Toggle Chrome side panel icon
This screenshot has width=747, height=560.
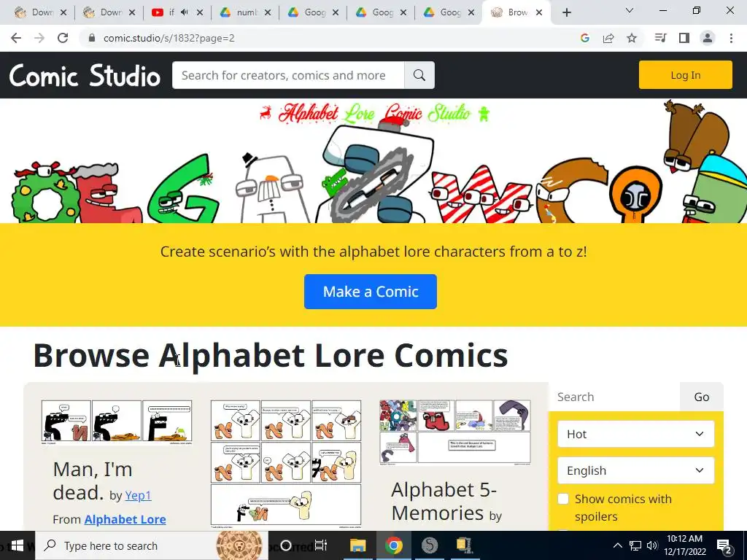pos(684,38)
